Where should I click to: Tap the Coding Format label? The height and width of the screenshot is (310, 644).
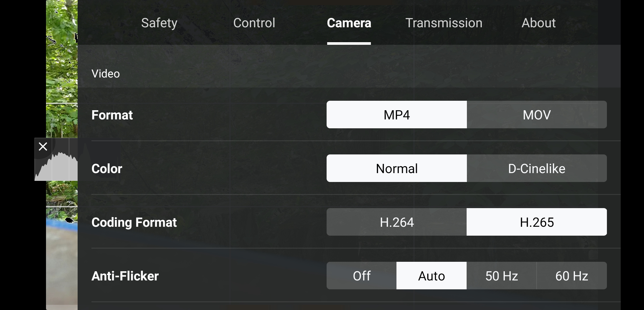pos(134,222)
